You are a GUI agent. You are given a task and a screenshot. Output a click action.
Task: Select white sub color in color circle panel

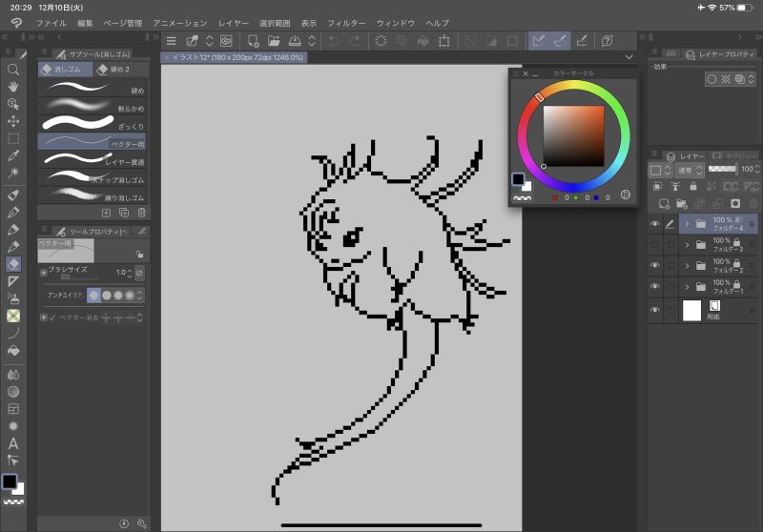click(x=527, y=186)
